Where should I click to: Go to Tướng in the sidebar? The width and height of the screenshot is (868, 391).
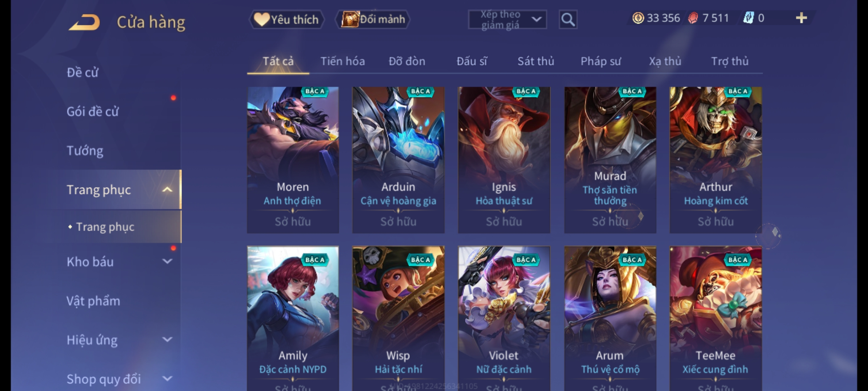(85, 151)
